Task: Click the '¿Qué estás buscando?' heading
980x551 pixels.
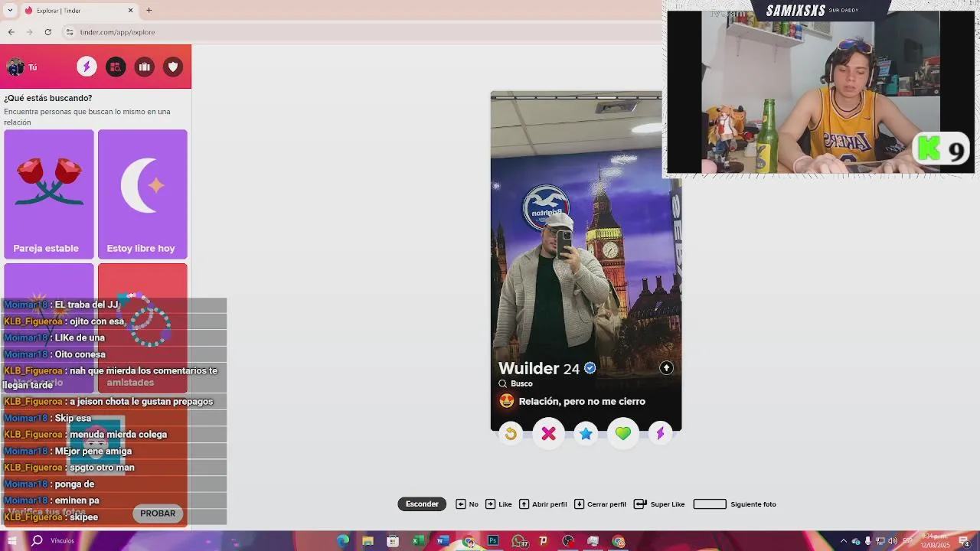Action: pyautogui.click(x=47, y=98)
